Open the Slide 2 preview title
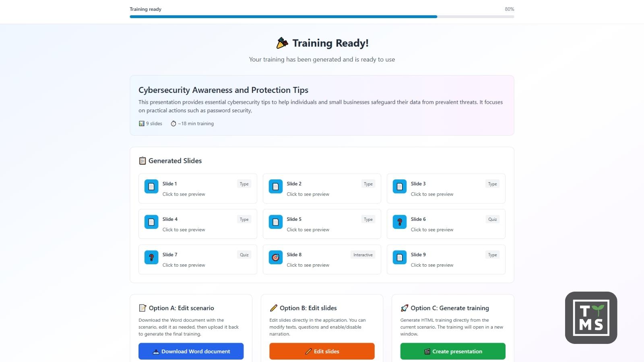Viewport: 644px width, 362px height. tap(294, 184)
